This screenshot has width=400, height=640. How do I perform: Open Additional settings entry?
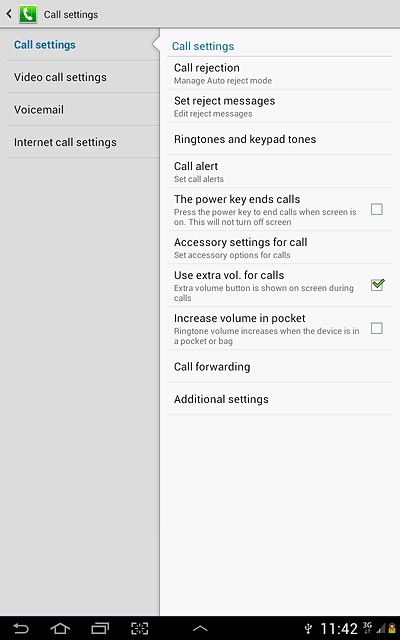click(x=280, y=399)
